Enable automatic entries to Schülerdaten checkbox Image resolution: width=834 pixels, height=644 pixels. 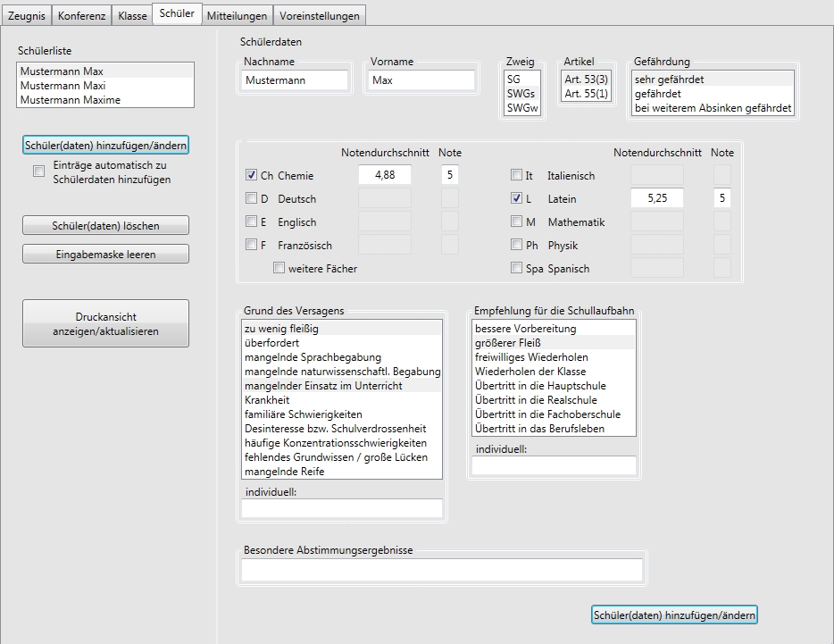point(38,171)
